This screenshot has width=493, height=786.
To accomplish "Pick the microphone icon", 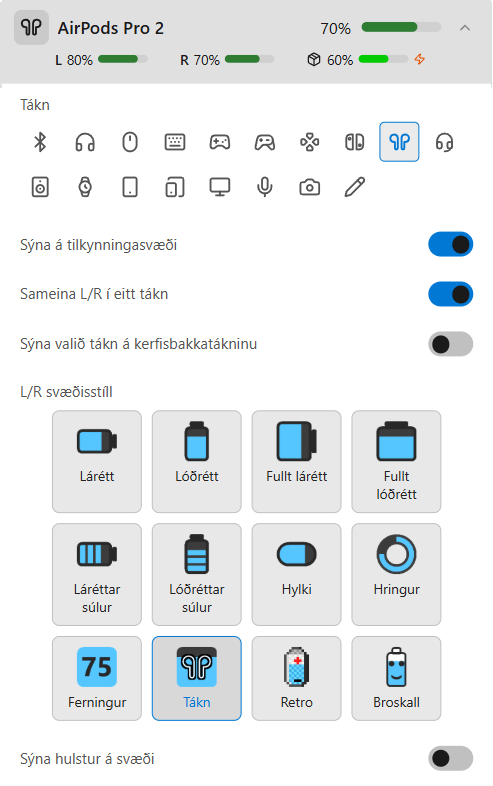I will click(264, 187).
